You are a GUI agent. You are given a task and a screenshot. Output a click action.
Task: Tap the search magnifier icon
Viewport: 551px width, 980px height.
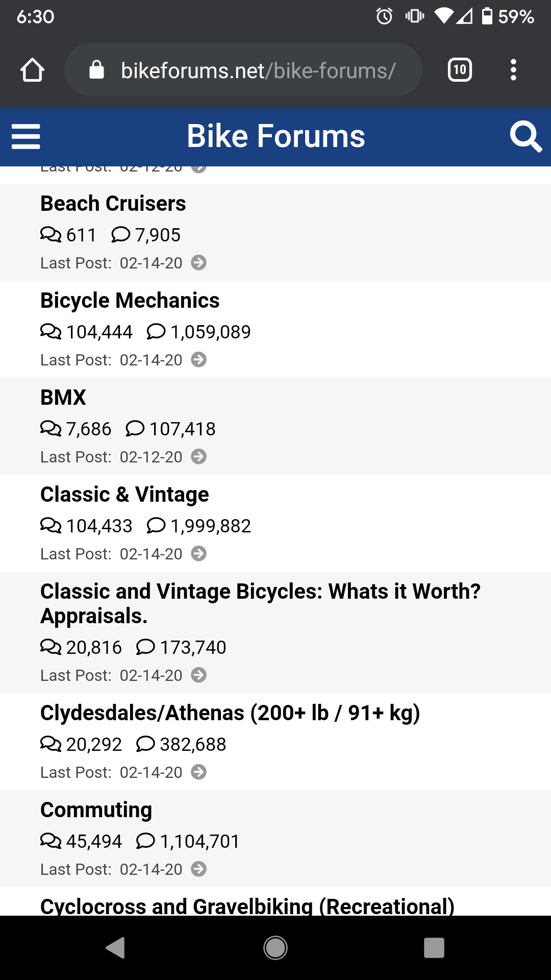(525, 136)
